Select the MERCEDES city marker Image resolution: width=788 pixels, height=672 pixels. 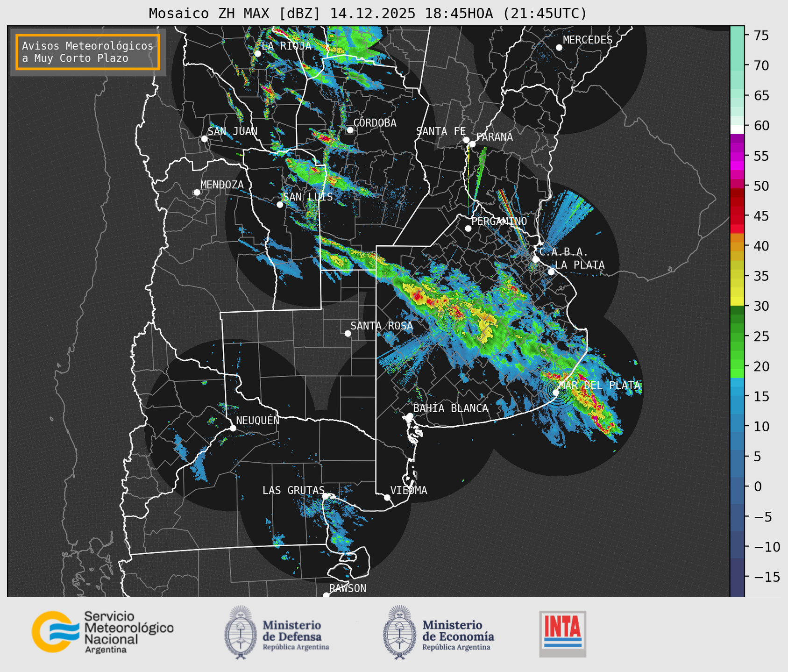(x=559, y=48)
